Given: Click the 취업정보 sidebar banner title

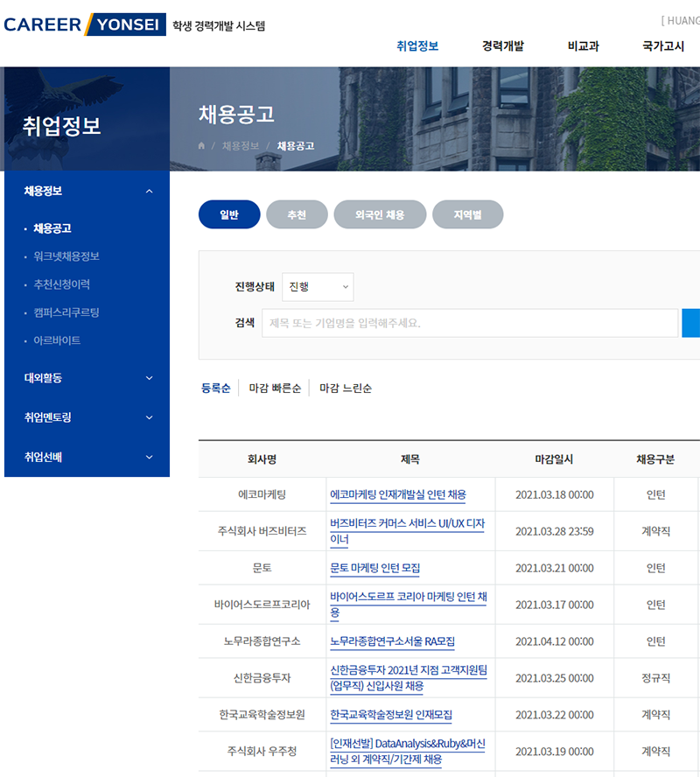Looking at the screenshot, I should [x=62, y=126].
